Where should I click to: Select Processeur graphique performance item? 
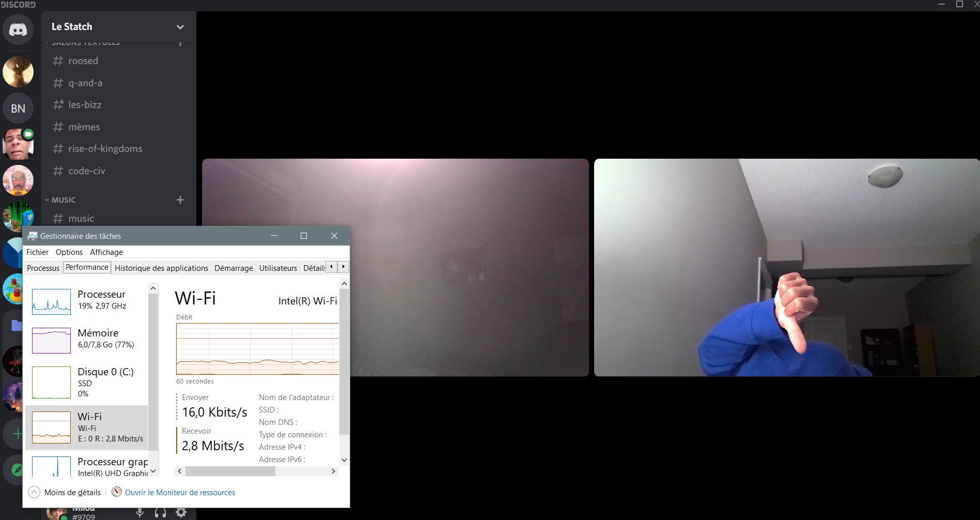(x=86, y=466)
